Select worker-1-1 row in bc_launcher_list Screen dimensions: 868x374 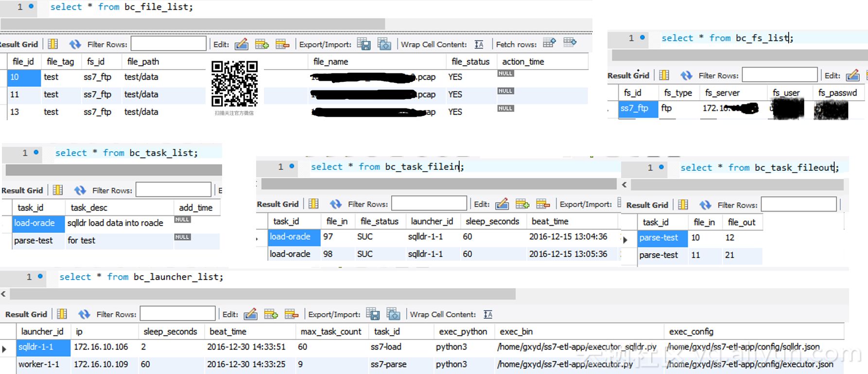430,365
